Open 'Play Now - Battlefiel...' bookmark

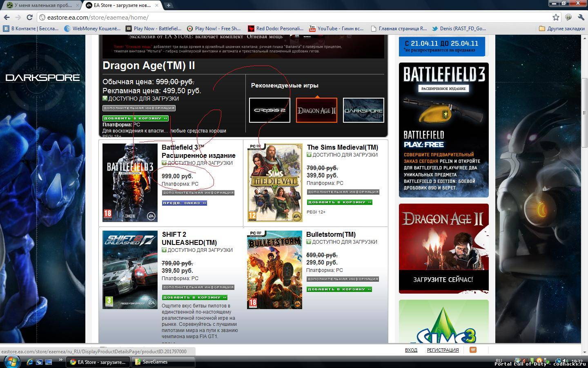coord(154,29)
